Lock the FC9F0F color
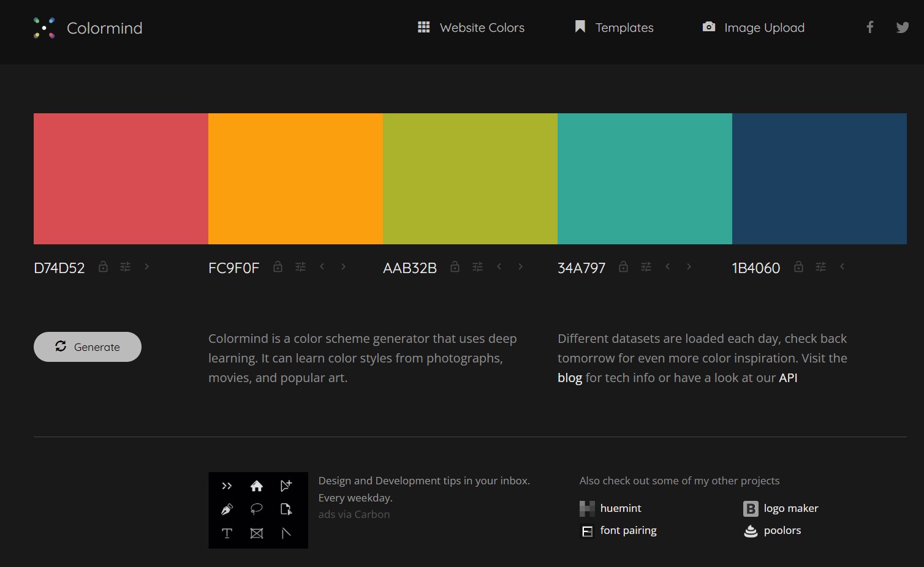This screenshot has width=924, height=567. point(278,267)
